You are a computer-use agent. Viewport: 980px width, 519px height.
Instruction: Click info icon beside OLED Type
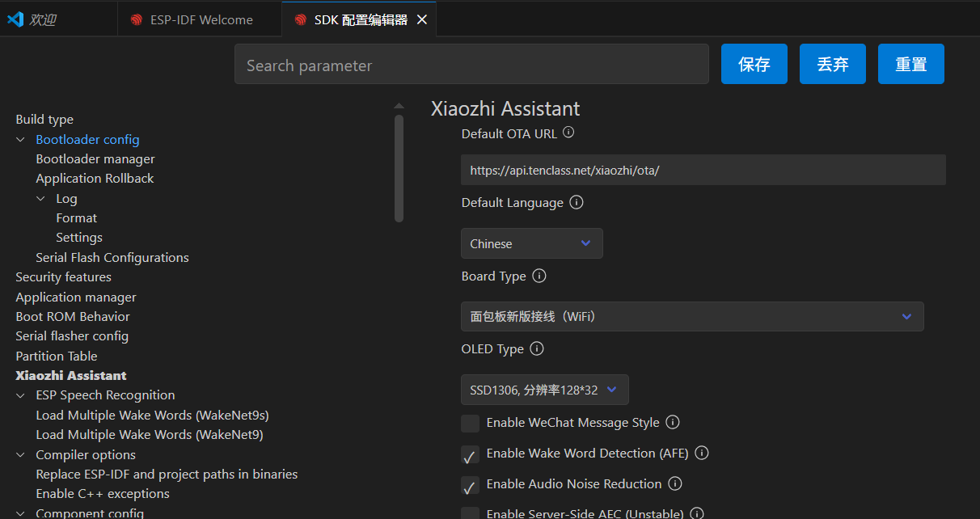[537, 348]
